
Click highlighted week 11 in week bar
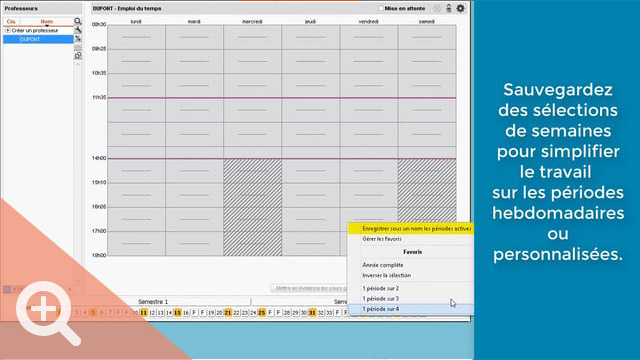(x=144, y=313)
